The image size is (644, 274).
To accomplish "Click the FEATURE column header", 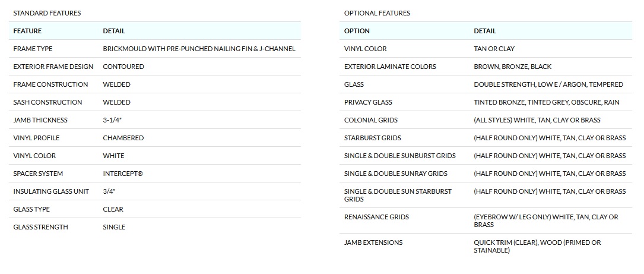I will pos(27,31).
